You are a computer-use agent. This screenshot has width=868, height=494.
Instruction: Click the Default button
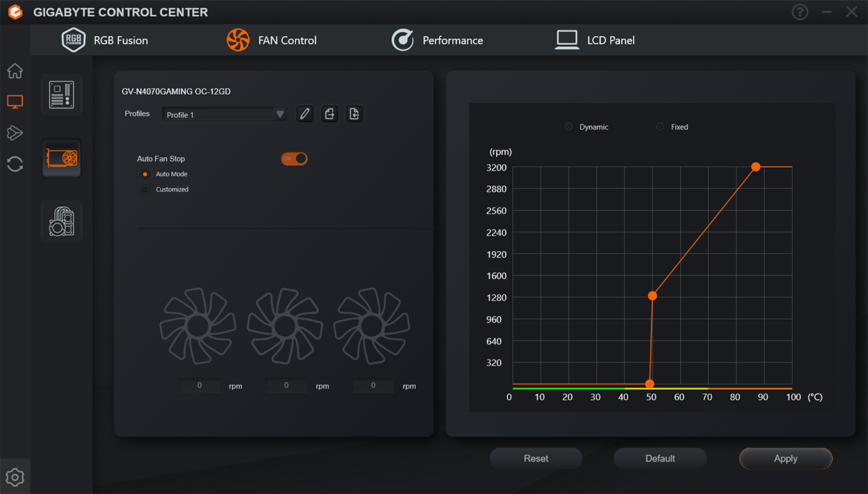[660, 459]
